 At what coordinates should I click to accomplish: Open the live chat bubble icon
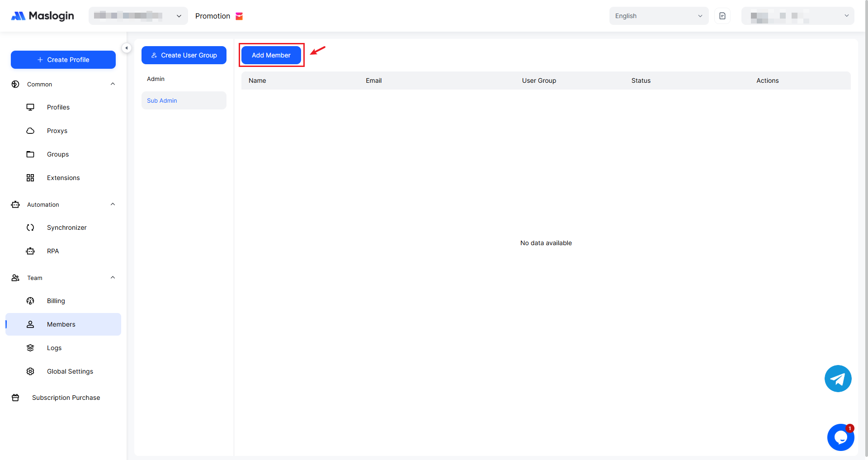pos(840,437)
